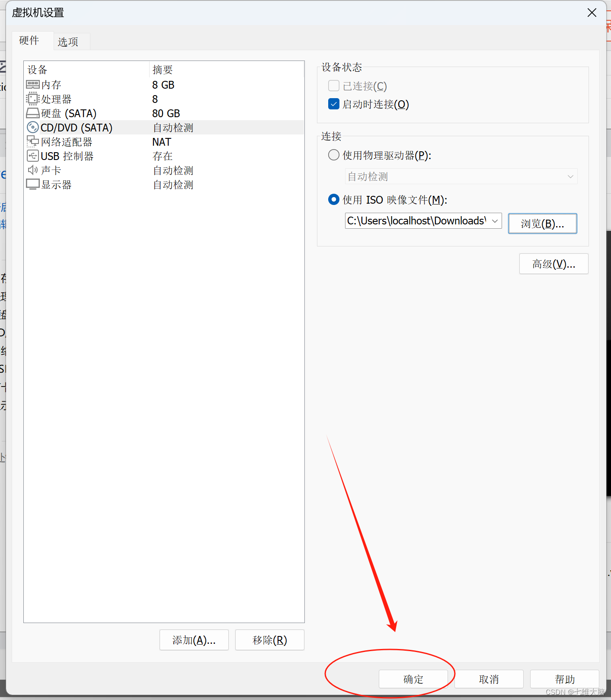Click the USB controller icon
The image size is (611, 700).
tap(33, 156)
